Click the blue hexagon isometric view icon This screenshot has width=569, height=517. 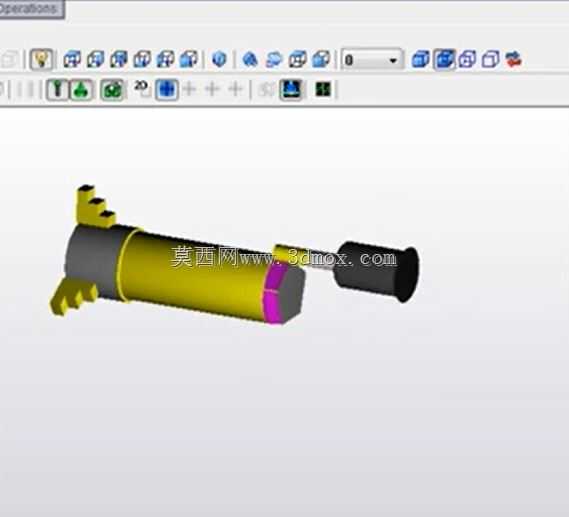click(219, 59)
